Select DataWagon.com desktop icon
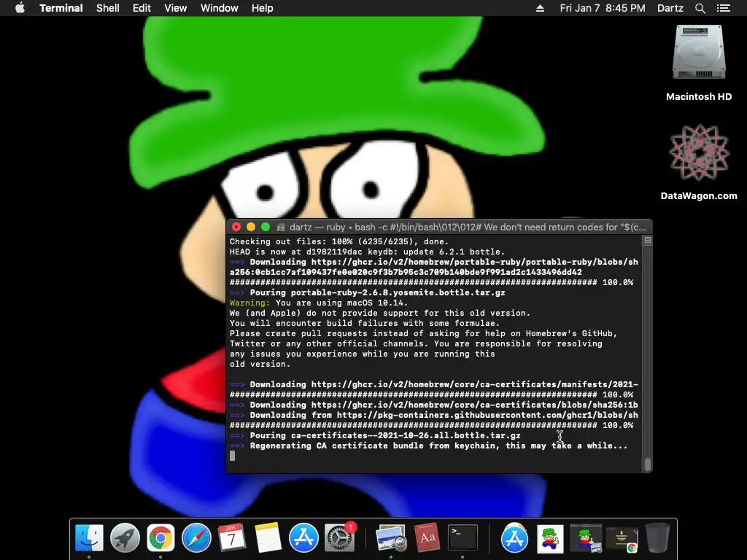The image size is (747, 560). (x=698, y=152)
